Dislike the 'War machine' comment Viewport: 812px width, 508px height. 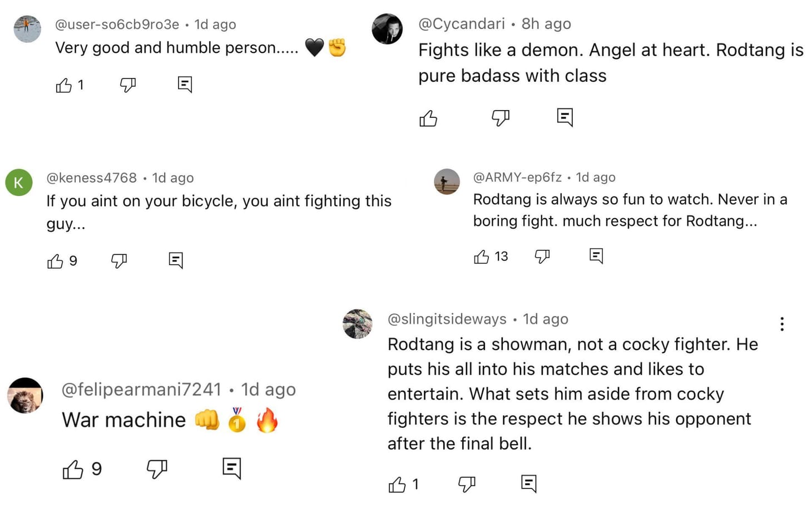click(x=157, y=469)
